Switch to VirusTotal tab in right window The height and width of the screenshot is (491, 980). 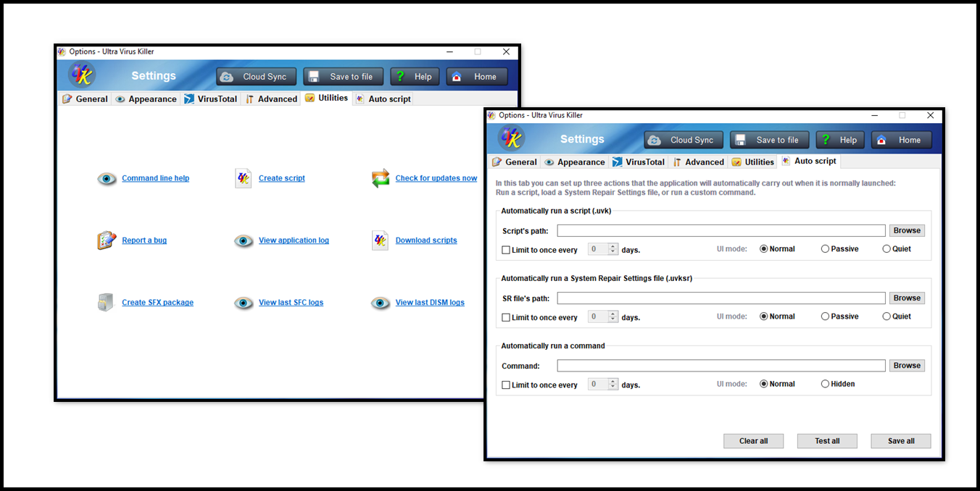(639, 162)
